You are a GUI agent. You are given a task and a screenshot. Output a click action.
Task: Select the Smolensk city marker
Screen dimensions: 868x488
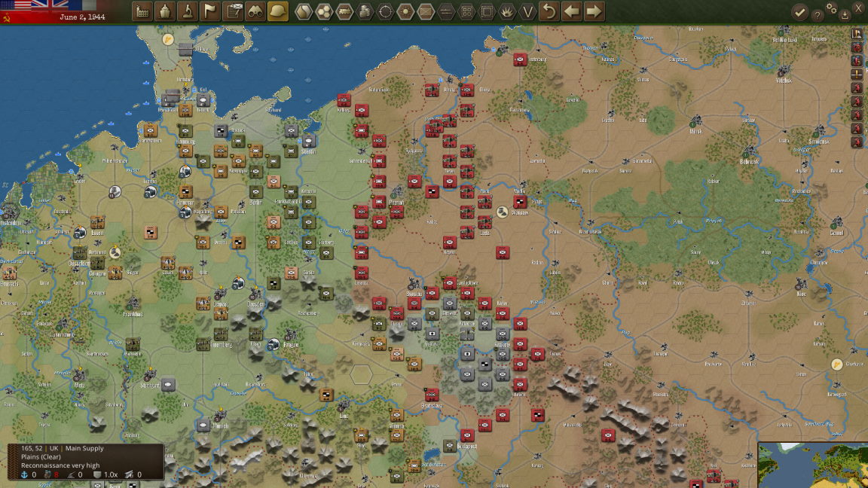pos(819,133)
